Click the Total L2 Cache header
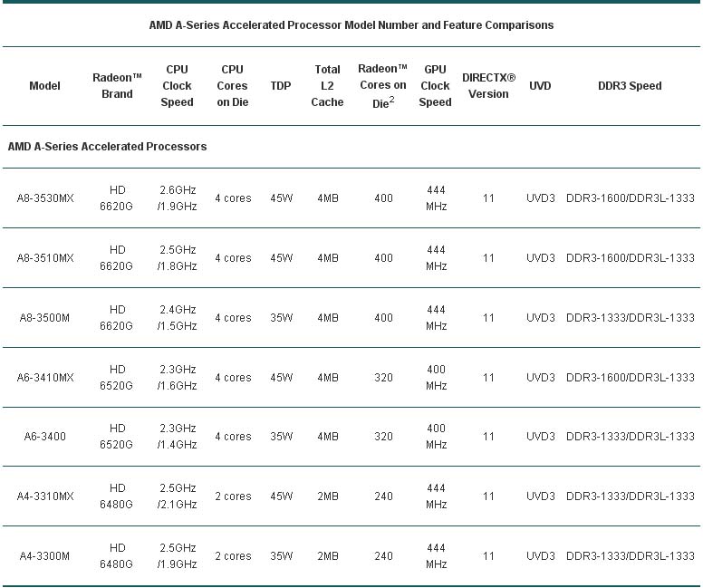The width and height of the screenshot is (703, 588). [x=327, y=86]
